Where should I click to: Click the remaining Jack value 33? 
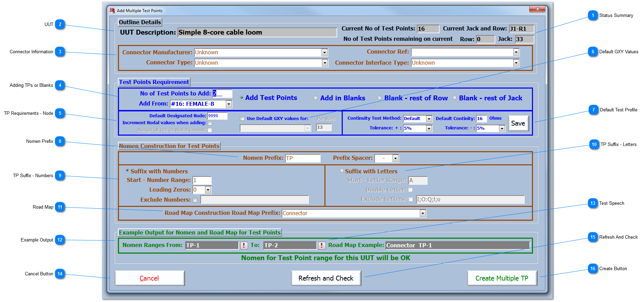(525, 39)
